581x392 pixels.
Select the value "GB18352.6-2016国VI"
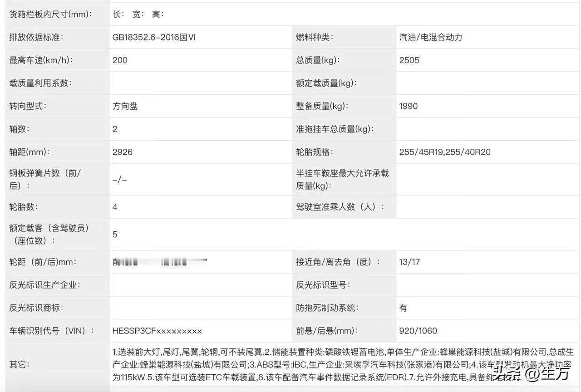(154, 37)
